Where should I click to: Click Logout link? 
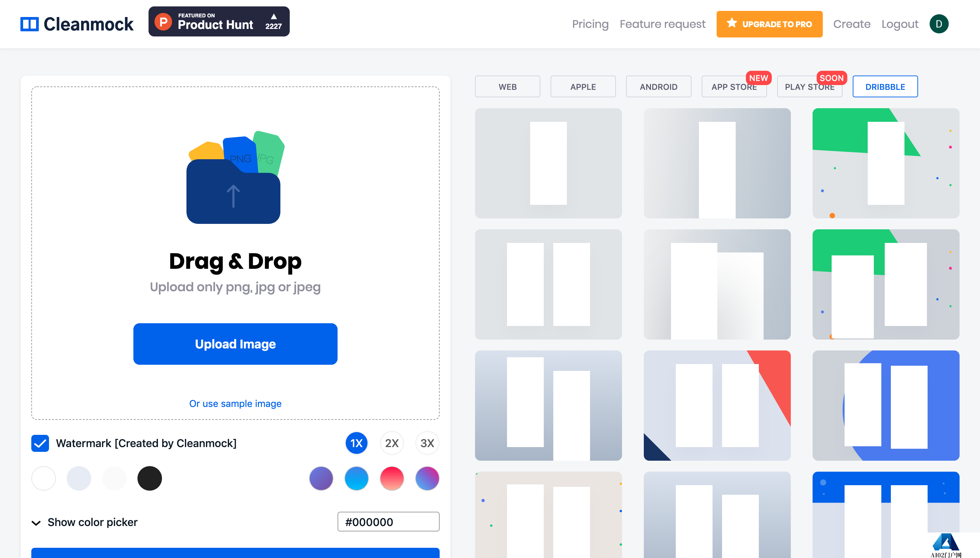pyautogui.click(x=899, y=24)
